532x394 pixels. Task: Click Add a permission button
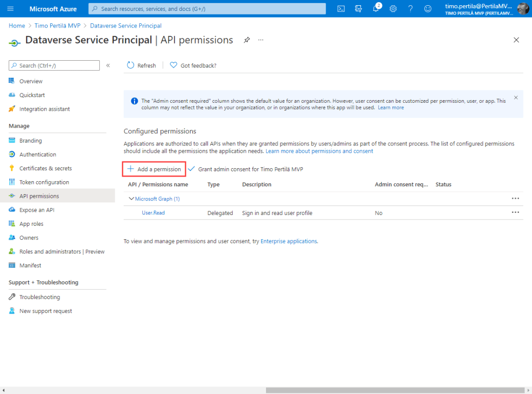154,169
